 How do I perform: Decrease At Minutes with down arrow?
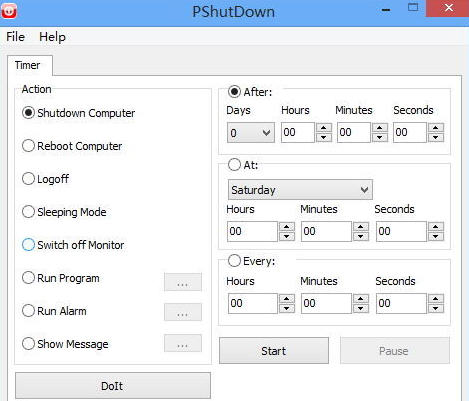pos(361,236)
